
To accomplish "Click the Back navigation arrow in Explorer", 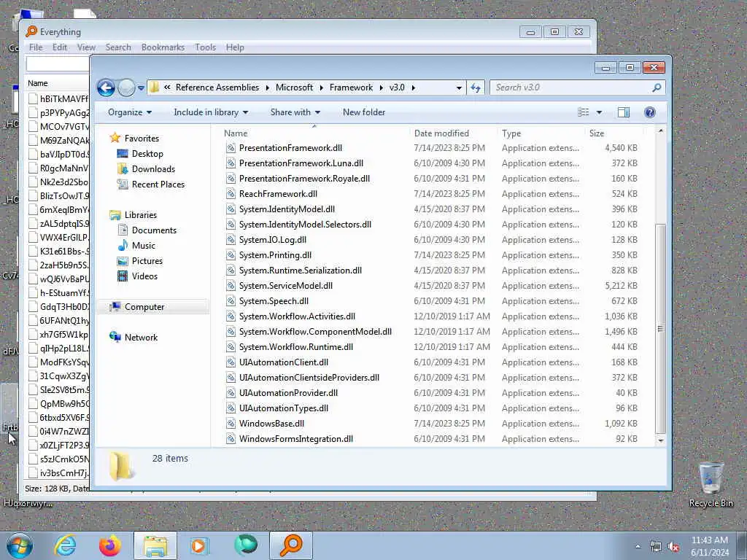I will coord(106,87).
